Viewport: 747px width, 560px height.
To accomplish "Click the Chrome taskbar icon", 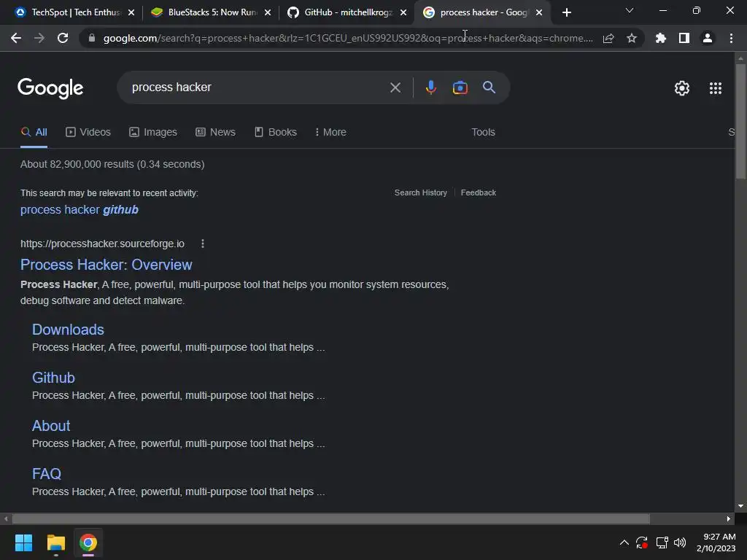I will (88, 542).
